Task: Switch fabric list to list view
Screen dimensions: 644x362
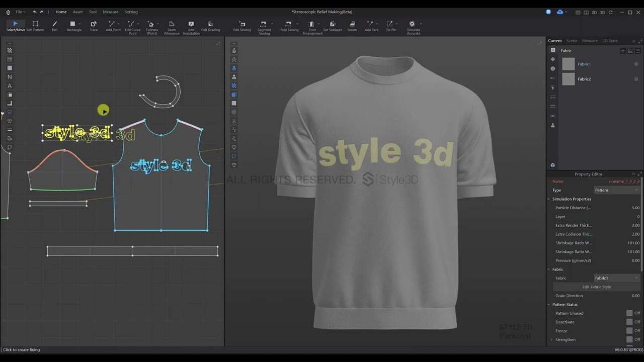Action: tap(638, 51)
